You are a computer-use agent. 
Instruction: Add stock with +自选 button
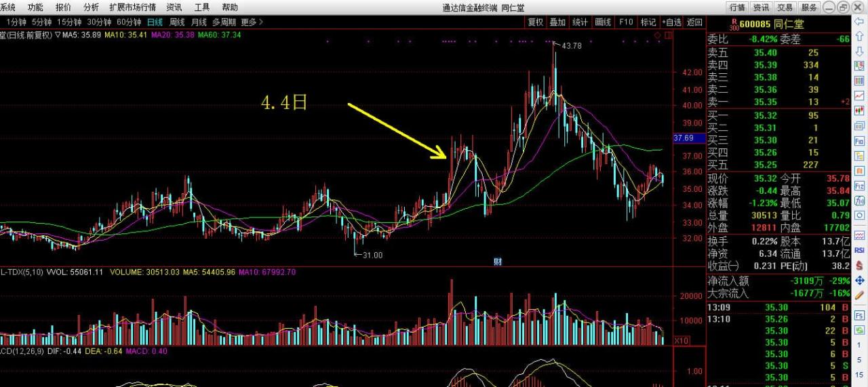(x=671, y=22)
